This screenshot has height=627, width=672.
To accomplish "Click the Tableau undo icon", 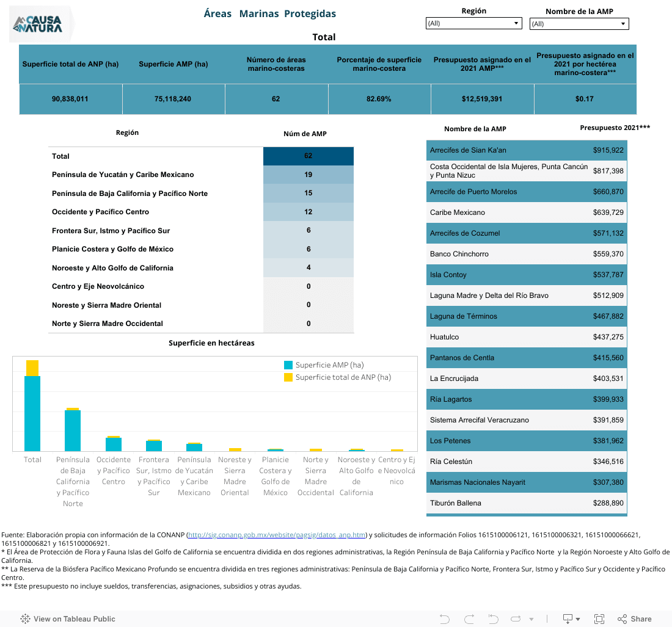I will click(444, 619).
